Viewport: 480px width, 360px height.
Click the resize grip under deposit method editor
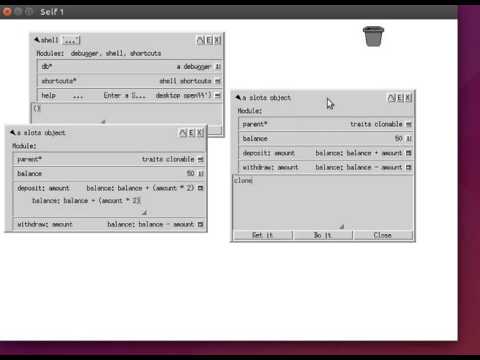pos(144,212)
